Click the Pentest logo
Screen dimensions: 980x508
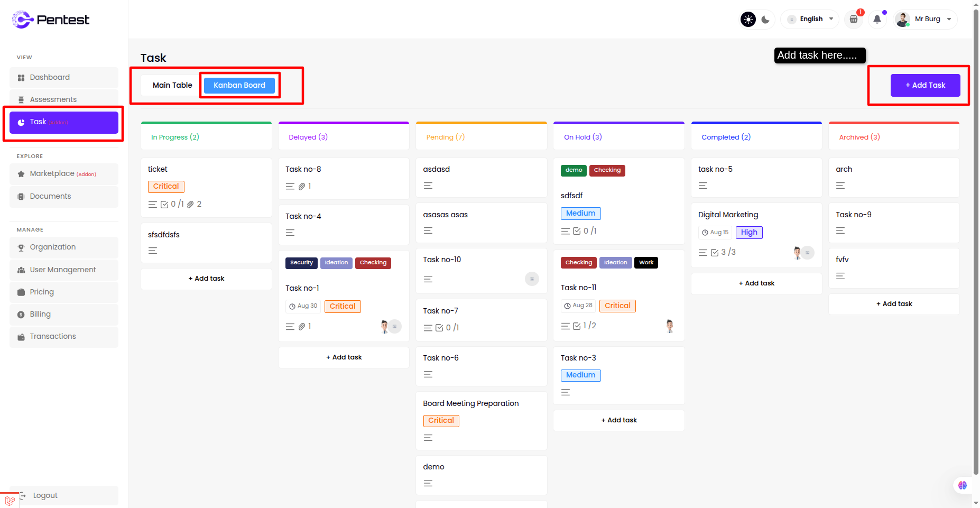(x=51, y=20)
